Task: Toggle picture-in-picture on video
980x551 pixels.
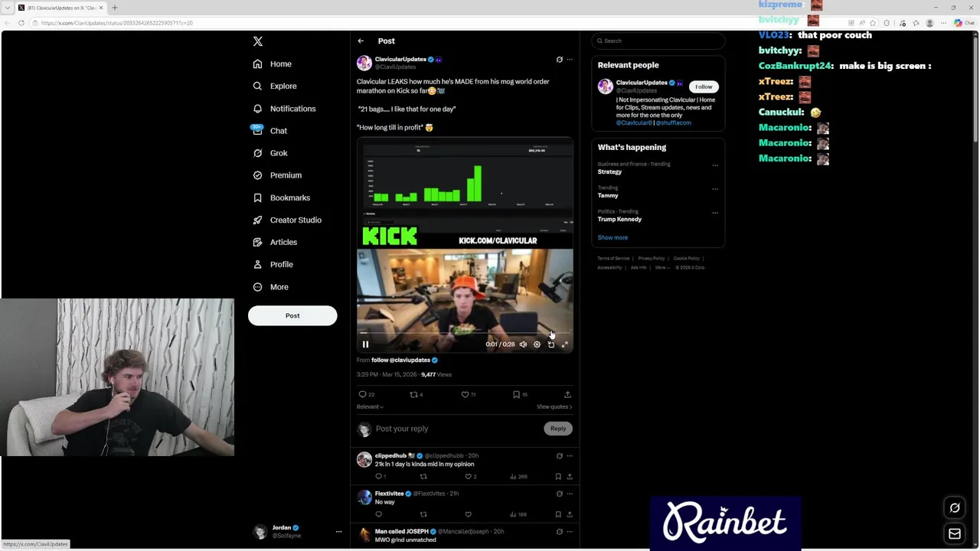Action: pyautogui.click(x=550, y=344)
